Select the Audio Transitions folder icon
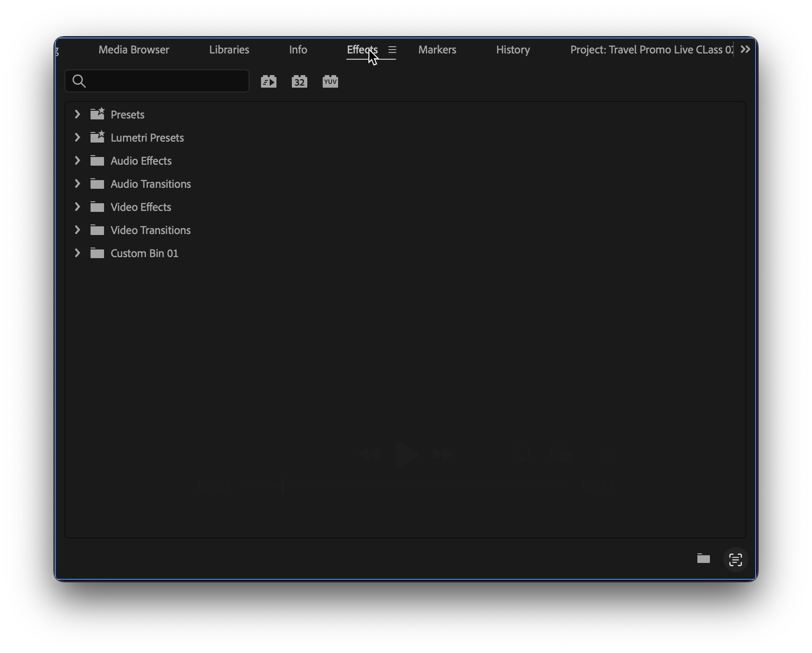812x653 pixels. pos(97,183)
